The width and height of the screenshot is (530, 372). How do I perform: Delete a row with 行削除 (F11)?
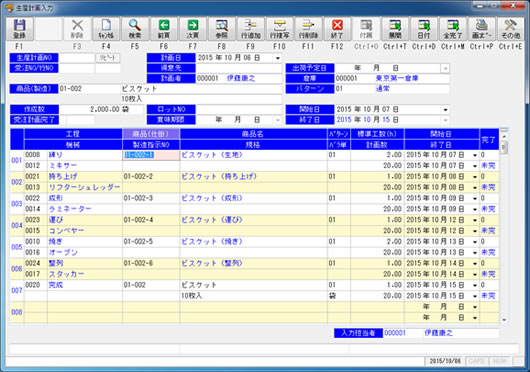tap(308, 29)
